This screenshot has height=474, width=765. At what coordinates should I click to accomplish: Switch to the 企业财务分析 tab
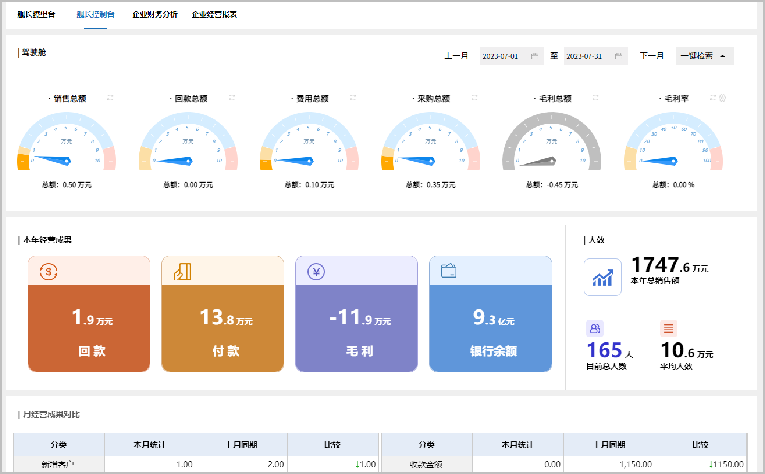click(x=153, y=15)
